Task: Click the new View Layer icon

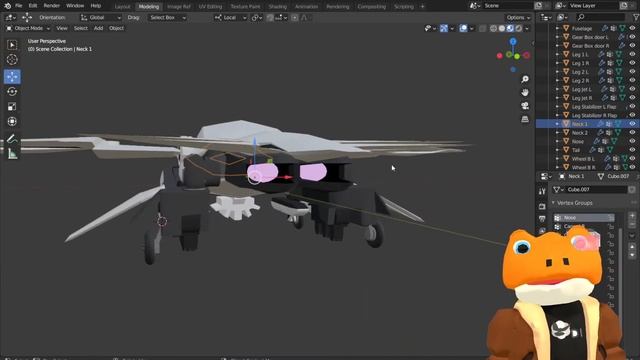Action: 624,6
